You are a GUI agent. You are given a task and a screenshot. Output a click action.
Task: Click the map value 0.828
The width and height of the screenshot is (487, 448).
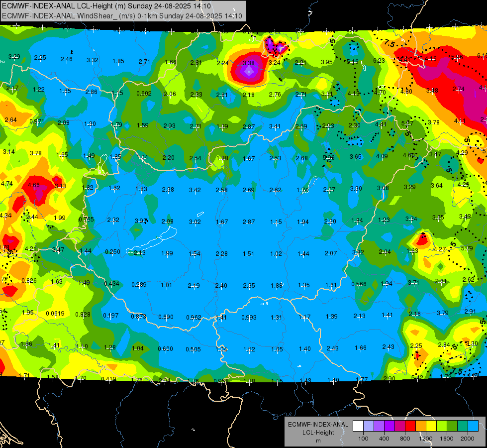[83, 314]
